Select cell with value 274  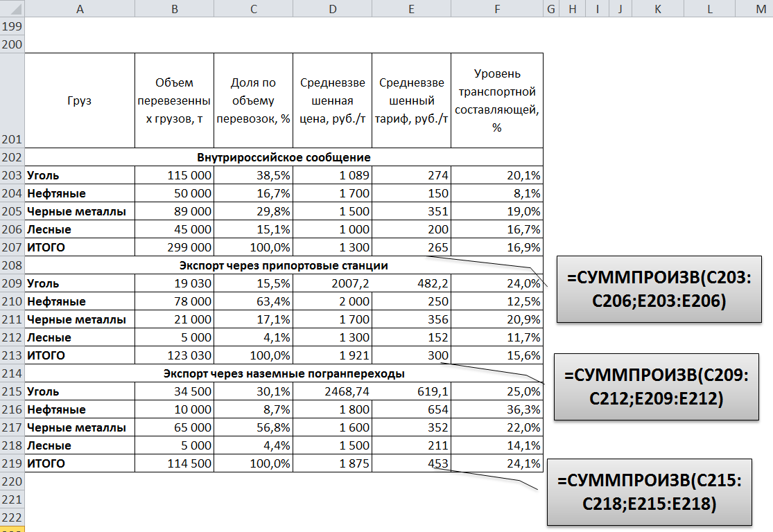click(x=412, y=175)
